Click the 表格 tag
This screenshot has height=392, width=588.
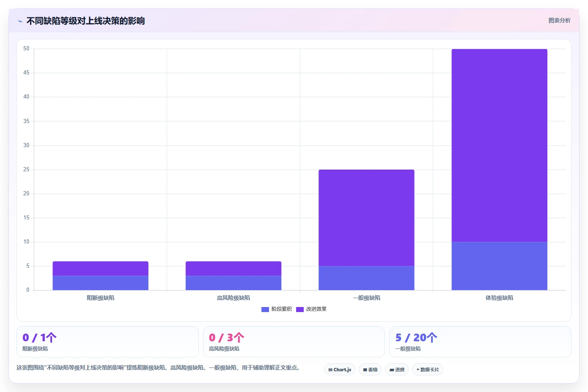pyautogui.click(x=370, y=370)
